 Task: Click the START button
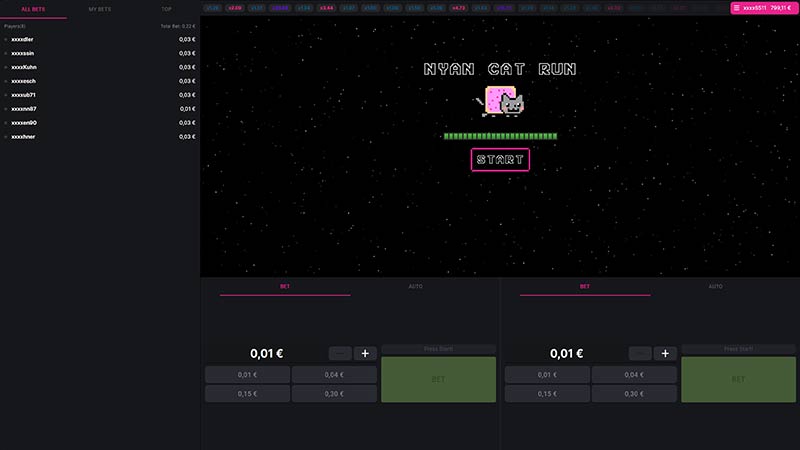(x=500, y=160)
